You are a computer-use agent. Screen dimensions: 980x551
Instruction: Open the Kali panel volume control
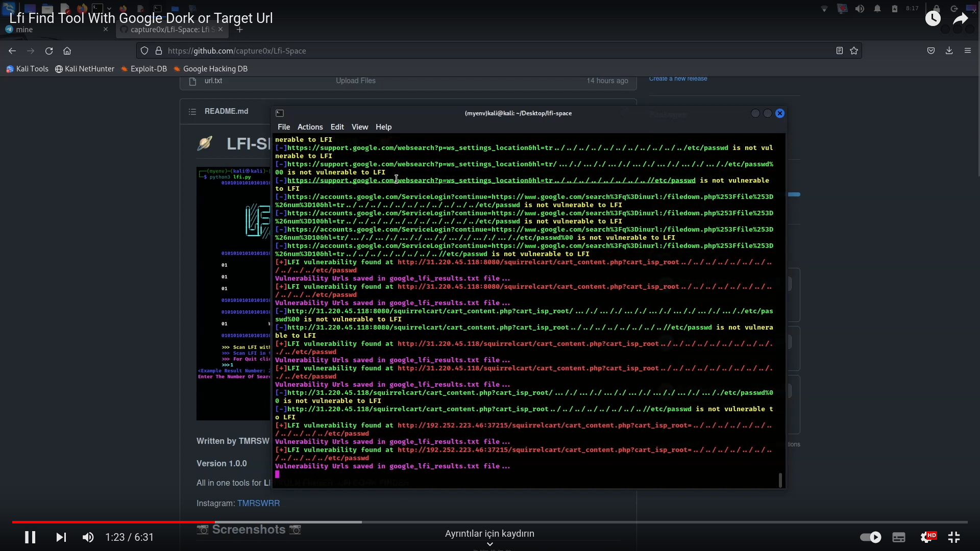[x=860, y=9]
